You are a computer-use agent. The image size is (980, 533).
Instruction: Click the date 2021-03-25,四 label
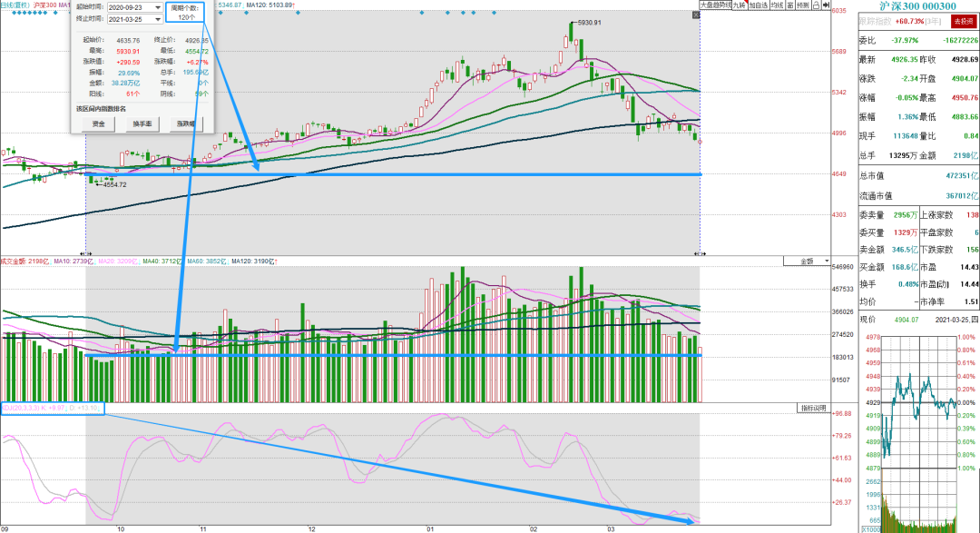957,320
